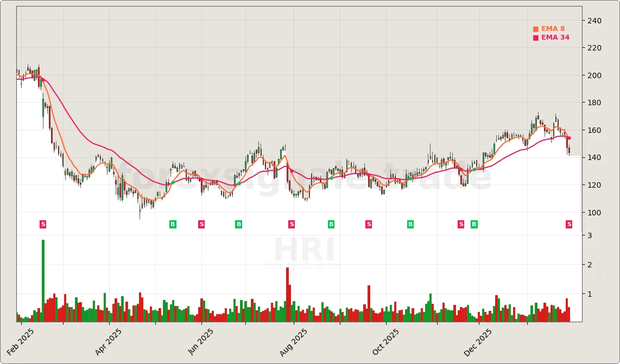Select the Buy marker next to it in December
Image resolution: width=620 pixels, height=364 pixels.
coord(473,223)
